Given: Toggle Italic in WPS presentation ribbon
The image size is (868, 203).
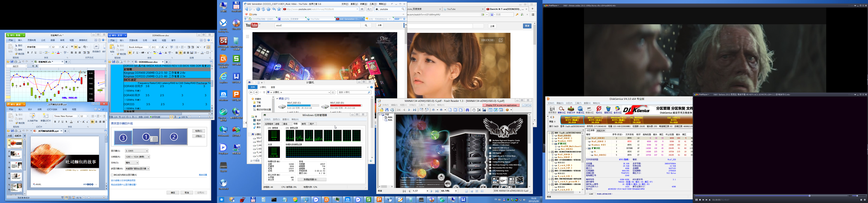Looking at the screenshot, I should (59, 122).
